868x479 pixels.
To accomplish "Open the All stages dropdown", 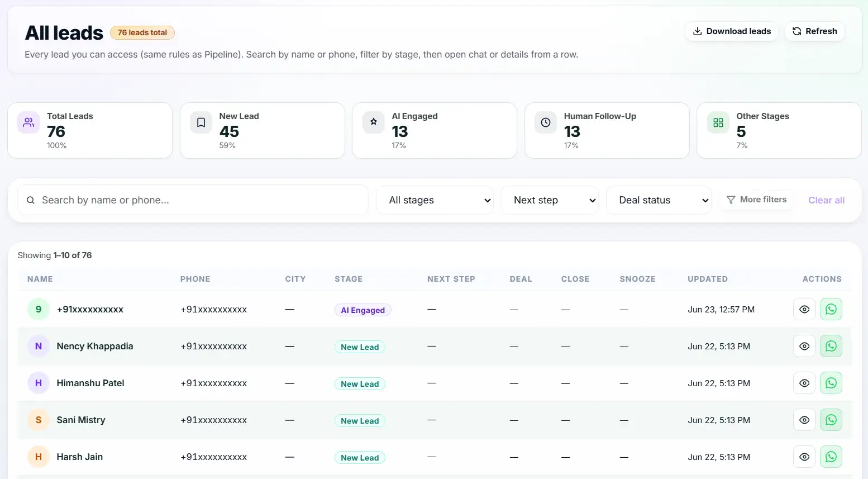I will (x=435, y=200).
